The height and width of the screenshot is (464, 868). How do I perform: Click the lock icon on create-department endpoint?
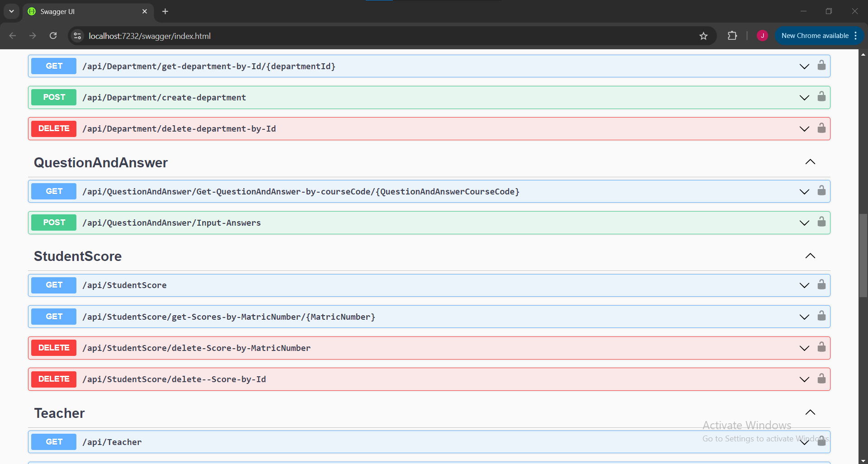pos(821,97)
